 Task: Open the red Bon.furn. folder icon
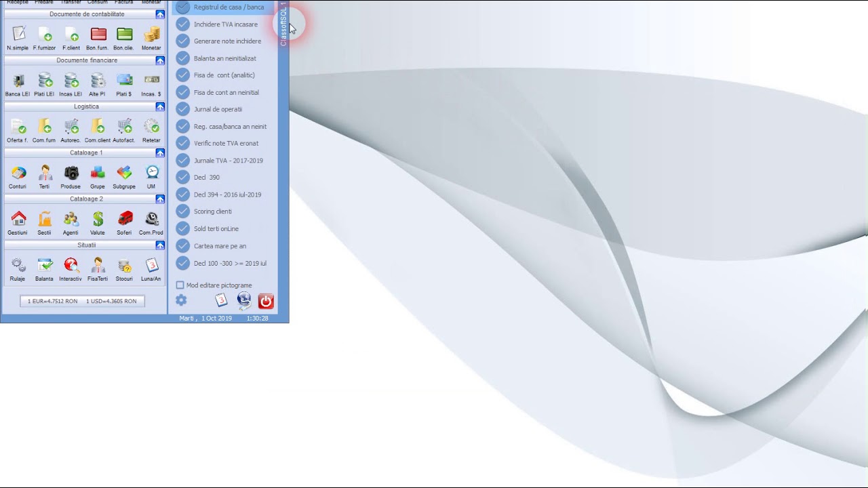click(98, 34)
